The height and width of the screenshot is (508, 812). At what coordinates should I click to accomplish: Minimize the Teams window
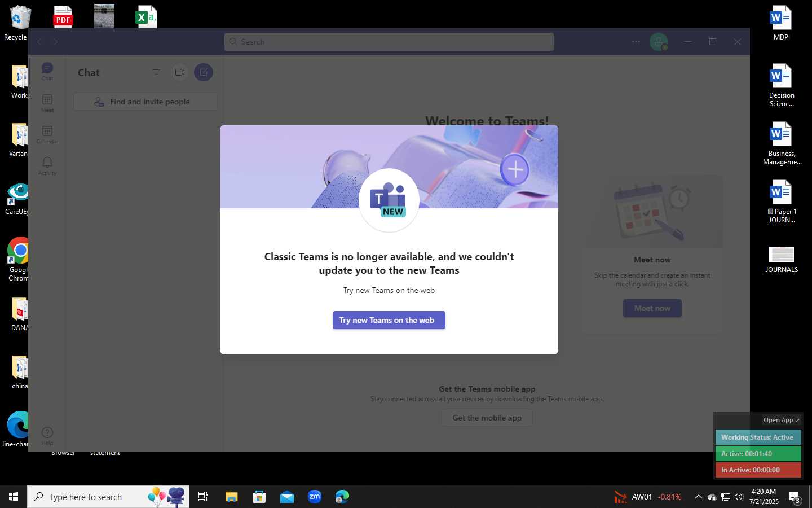tap(688, 42)
